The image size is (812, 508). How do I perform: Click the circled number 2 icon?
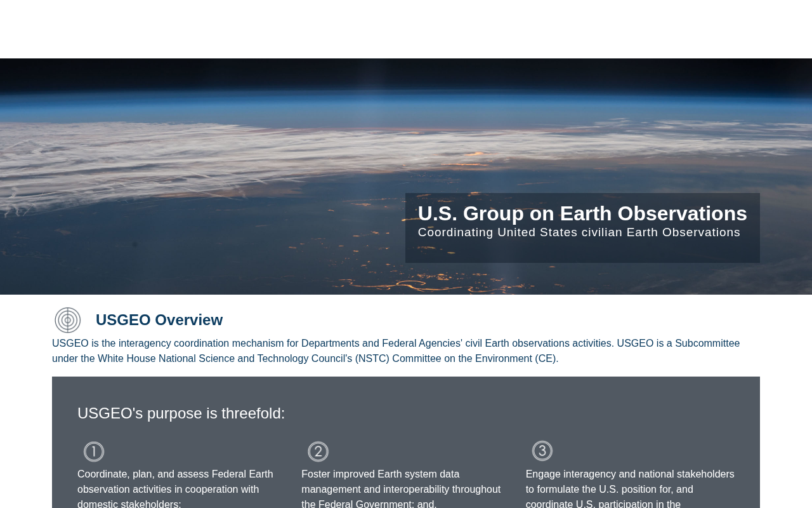[318, 452]
